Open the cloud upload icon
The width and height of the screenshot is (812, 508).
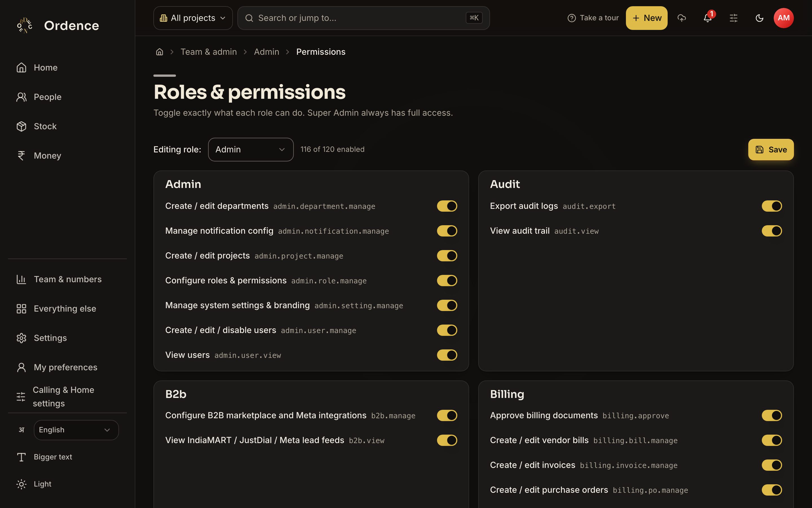tap(681, 18)
